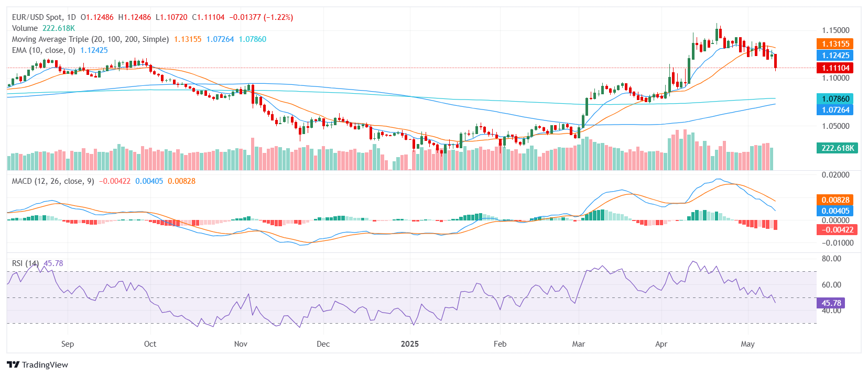Select the purple 45.78 RSI axis tag

pyautogui.click(x=831, y=303)
